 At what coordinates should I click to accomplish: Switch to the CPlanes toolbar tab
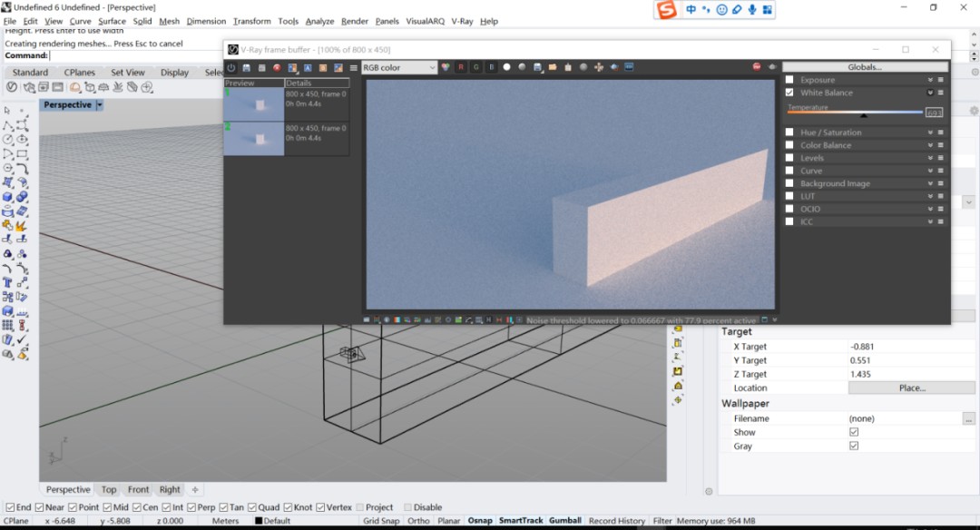point(79,73)
